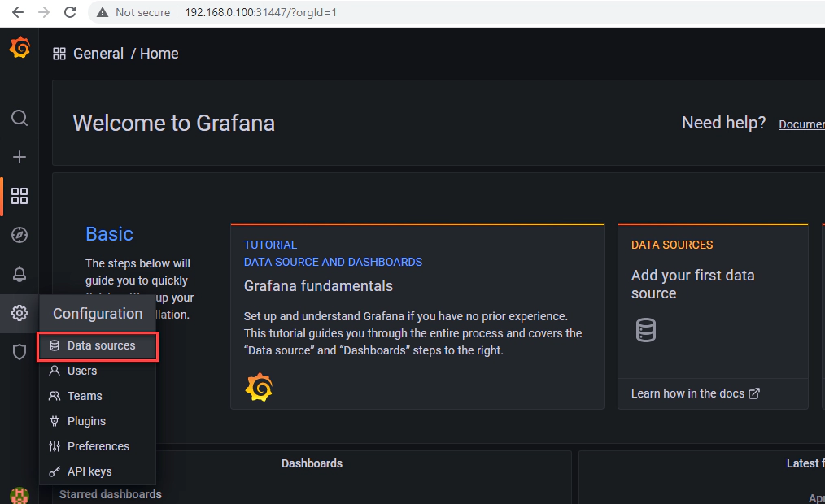Click the DATA SOURCE AND DASHBOARDS subtitle

click(333, 263)
